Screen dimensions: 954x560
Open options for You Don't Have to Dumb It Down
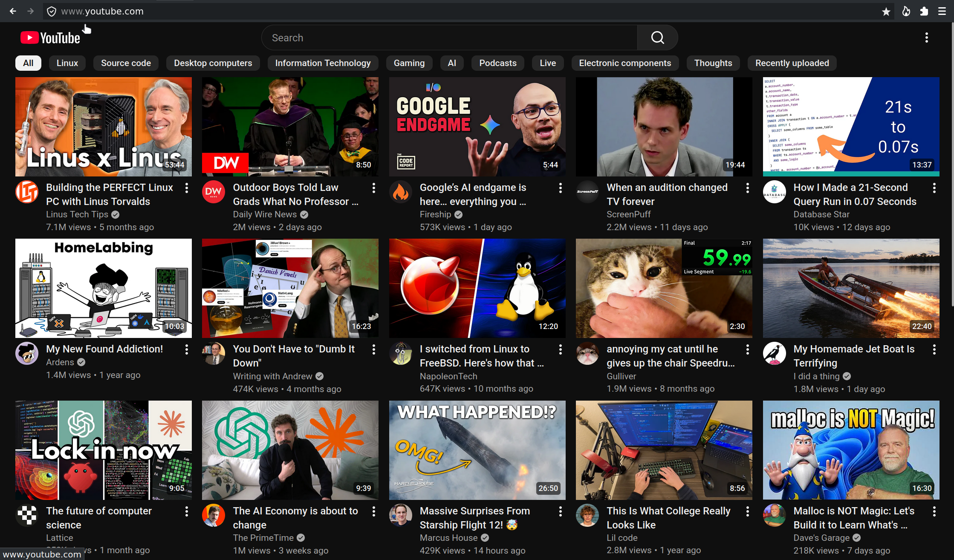pyautogui.click(x=374, y=349)
